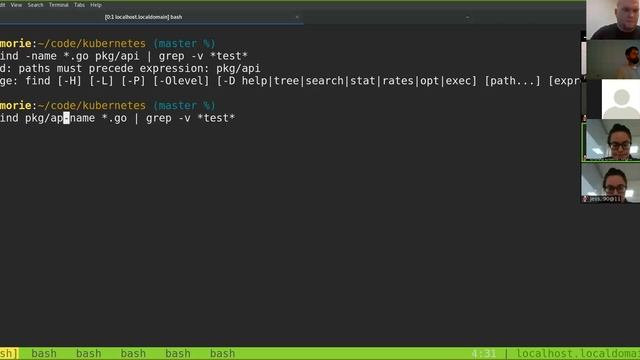This screenshot has width=640, height=360.
Task: Open the Tabs menu
Action: click(80, 5)
